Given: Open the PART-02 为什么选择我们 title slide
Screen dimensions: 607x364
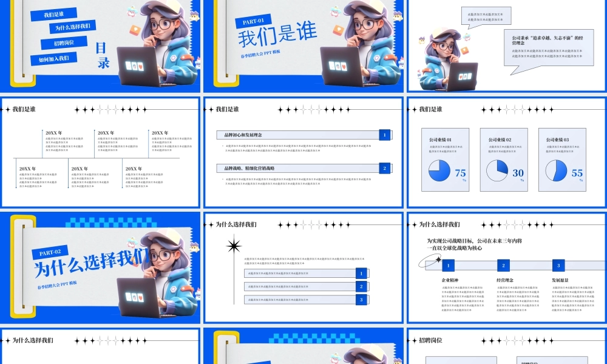Looking at the screenshot, I should click(100, 268).
